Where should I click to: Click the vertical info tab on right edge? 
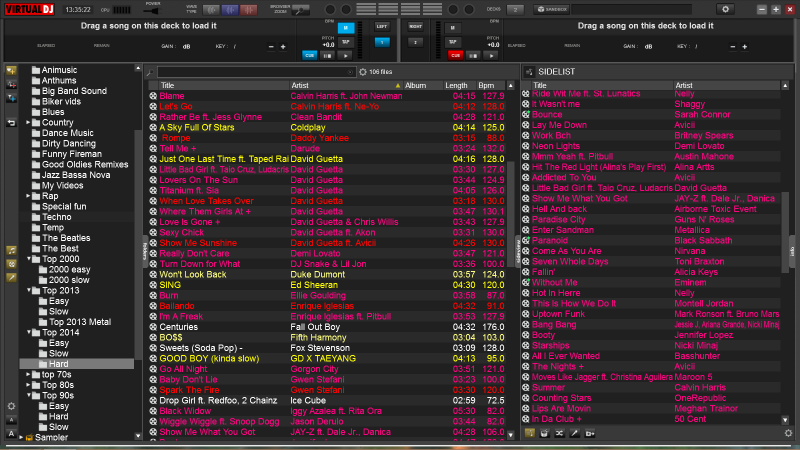792,251
